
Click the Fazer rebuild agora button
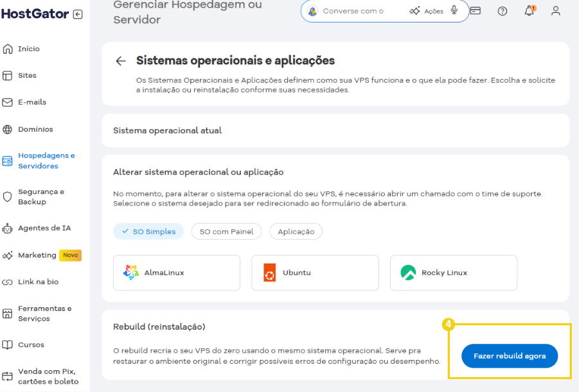pos(509,355)
